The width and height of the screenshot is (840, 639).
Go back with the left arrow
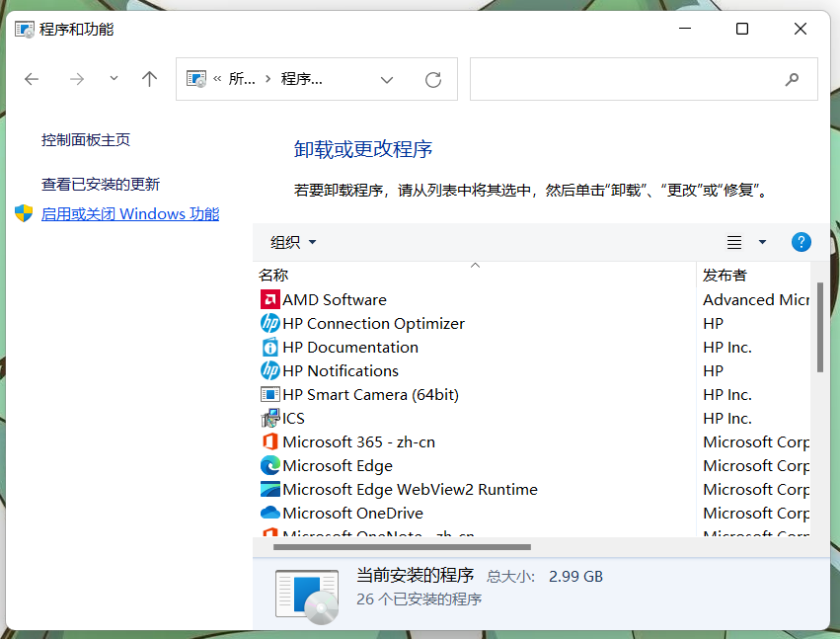[32, 79]
